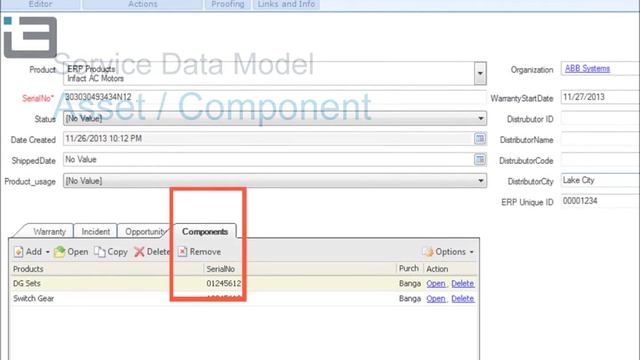Switch to the Opportunity tab
Image resolution: width=640 pixels, height=360 pixels.
[144, 231]
